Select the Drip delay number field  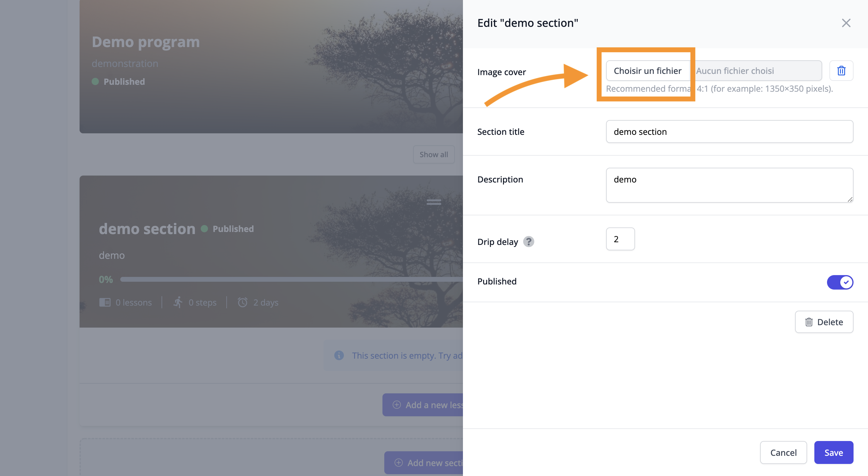pyautogui.click(x=620, y=239)
